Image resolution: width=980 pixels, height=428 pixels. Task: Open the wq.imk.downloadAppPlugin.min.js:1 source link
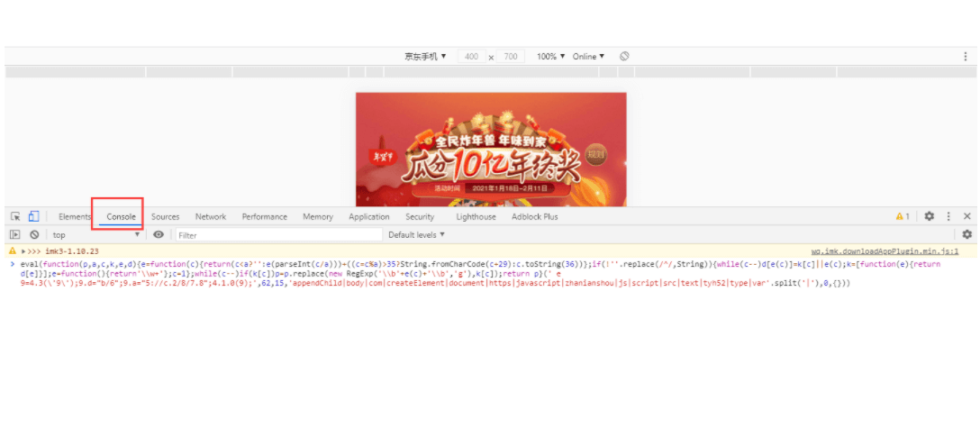coord(885,251)
